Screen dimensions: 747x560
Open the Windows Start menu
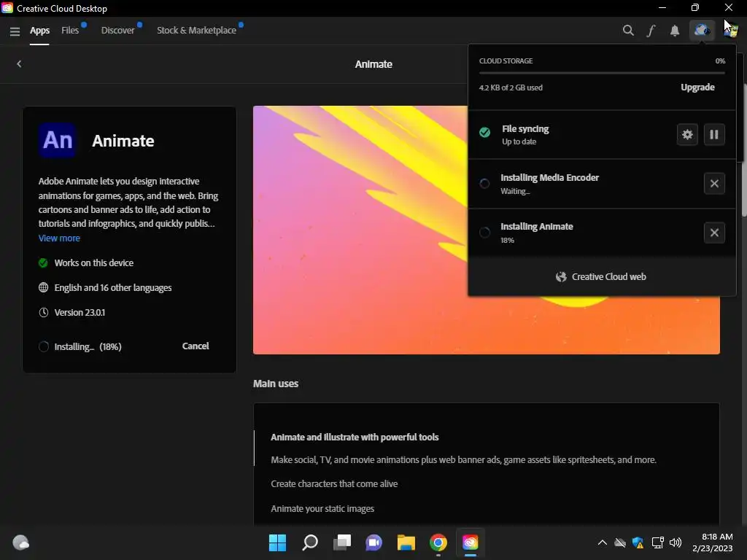(x=278, y=542)
